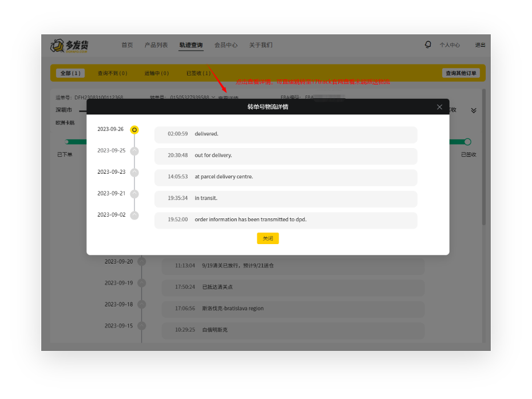
Task: Click the 关闭 button
Action: tap(268, 238)
